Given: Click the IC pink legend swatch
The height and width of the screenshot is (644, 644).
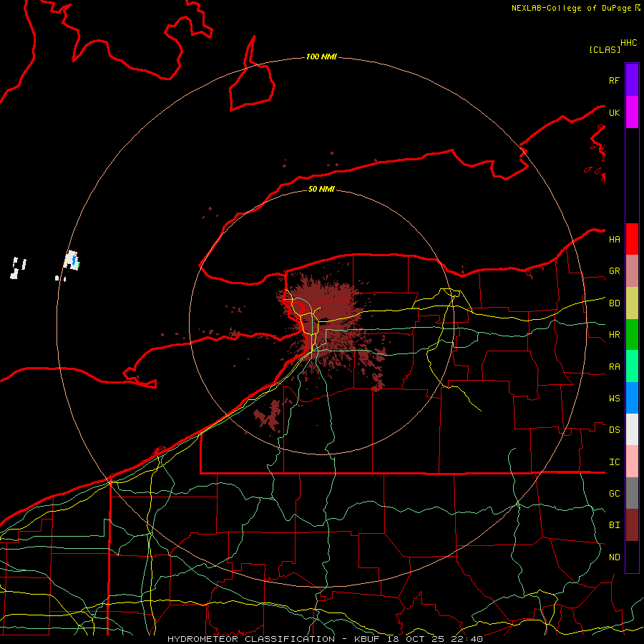Looking at the screenshot, I should tap(632, 462).
